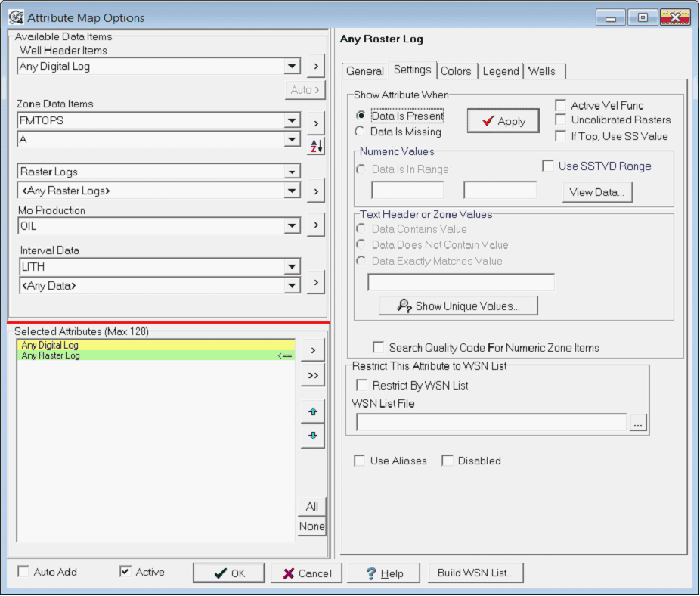Screen dimensions: 700x596
Task: Add Raster Logs item with arrow button
Action: tap(315, 191)
